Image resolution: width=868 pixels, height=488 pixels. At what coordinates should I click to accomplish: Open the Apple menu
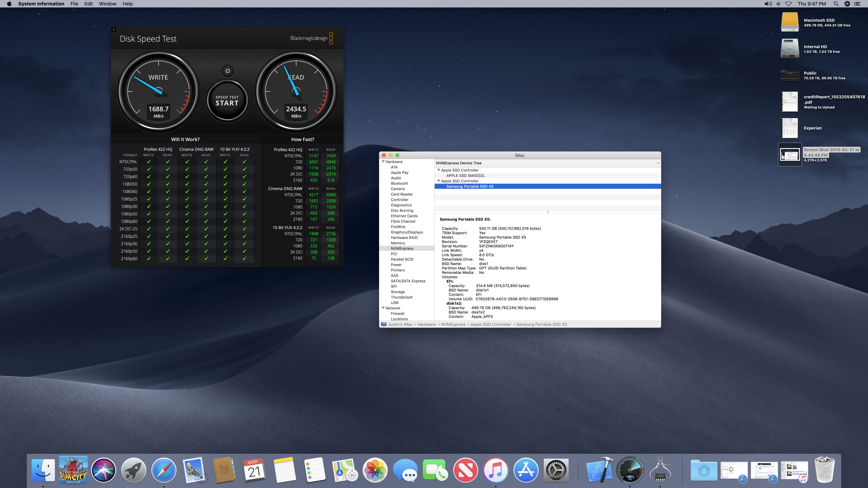coord(9,4)
